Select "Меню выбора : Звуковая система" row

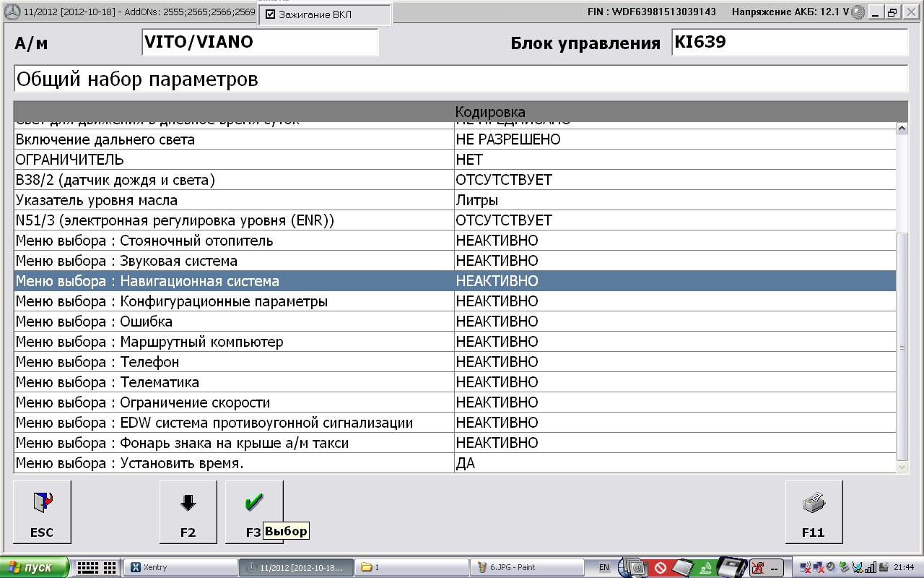click(x=455, y=261)
